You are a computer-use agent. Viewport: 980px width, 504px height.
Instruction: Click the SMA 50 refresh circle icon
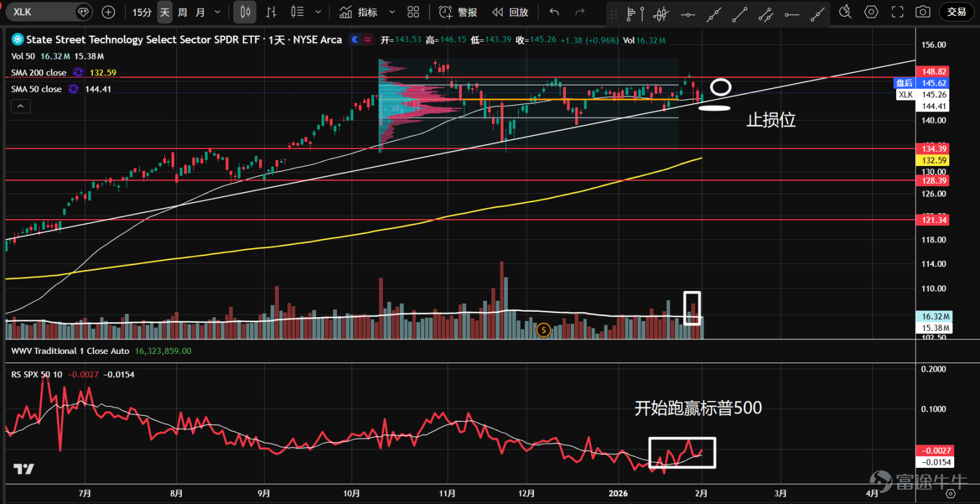pos(73,89)
